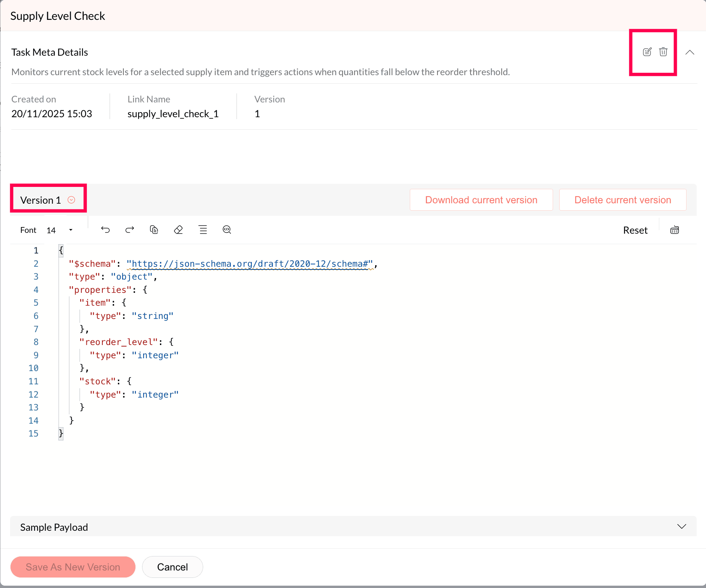Click the copy code icon

point(154,230)
